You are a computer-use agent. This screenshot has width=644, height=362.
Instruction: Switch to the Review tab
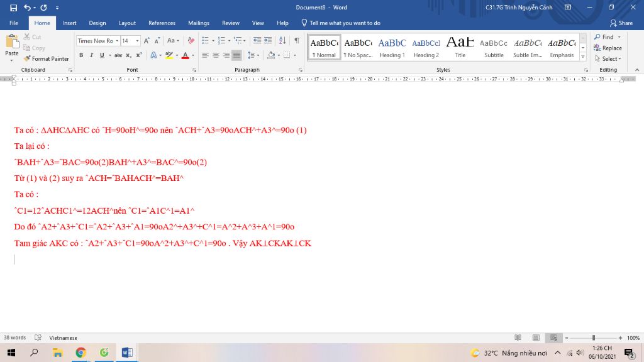coord(231,23)
